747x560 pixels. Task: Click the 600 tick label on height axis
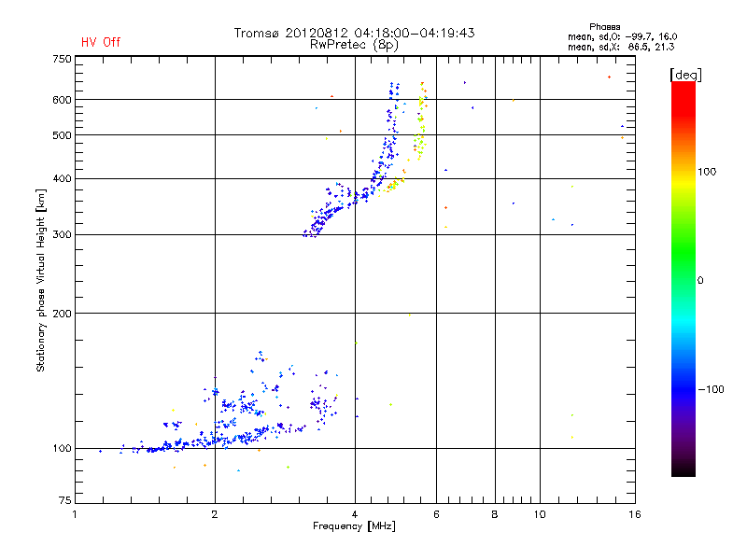click(62, 100)
